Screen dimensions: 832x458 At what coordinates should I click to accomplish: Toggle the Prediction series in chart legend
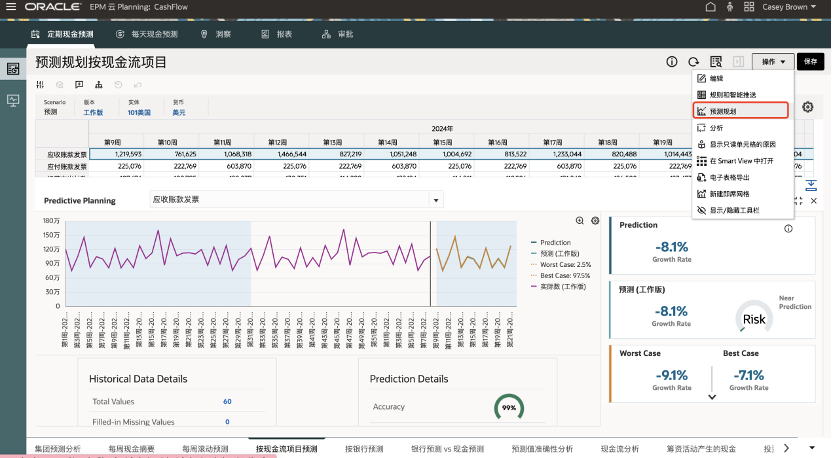click(555, 242)
